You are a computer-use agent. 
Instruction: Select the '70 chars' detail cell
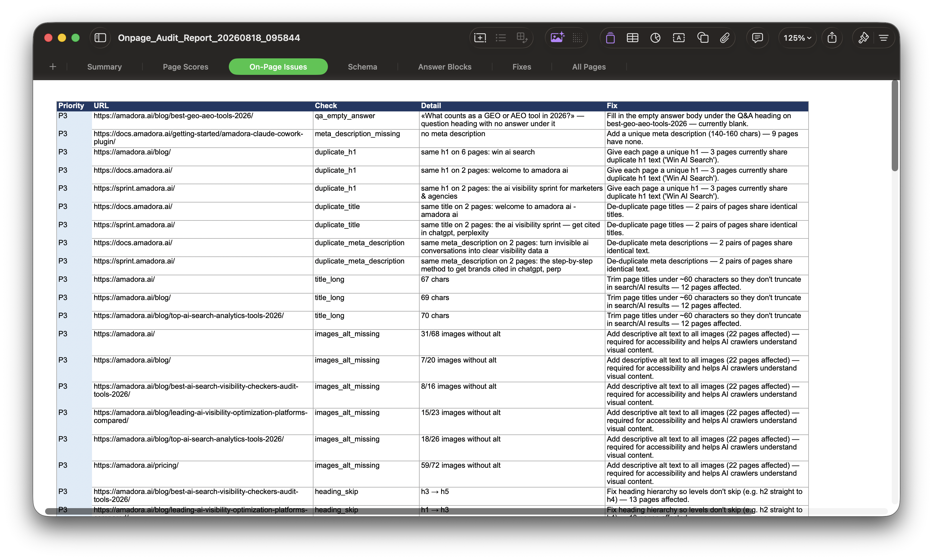click(x=512, y=320)
